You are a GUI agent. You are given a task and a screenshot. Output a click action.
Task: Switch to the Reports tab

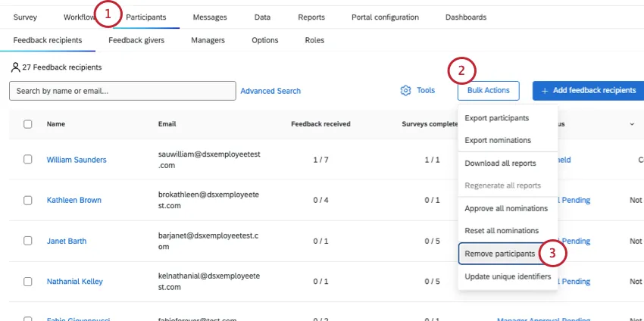[311, 17]
